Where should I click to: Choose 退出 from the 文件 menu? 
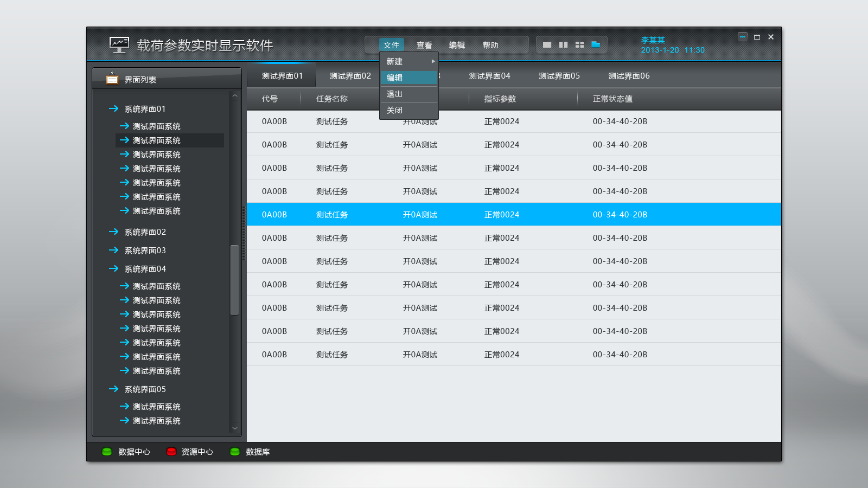click(x=395, y=94)
